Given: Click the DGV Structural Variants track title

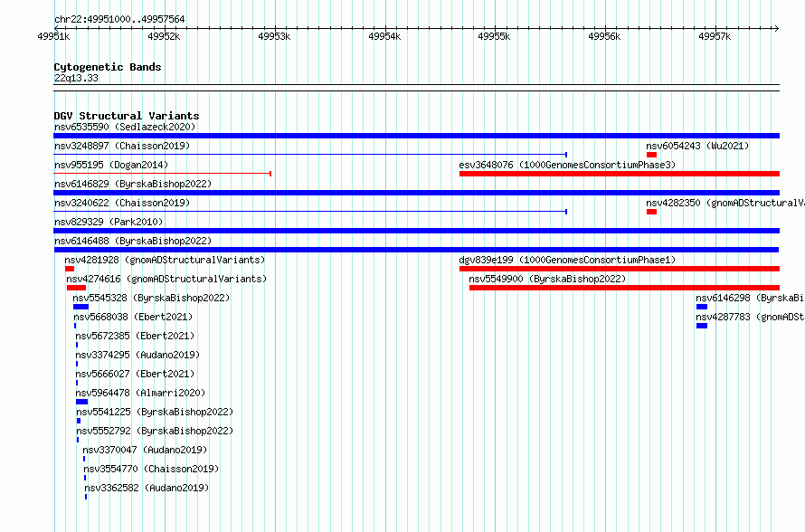Looking at the screenshot, I should (127, 116).
